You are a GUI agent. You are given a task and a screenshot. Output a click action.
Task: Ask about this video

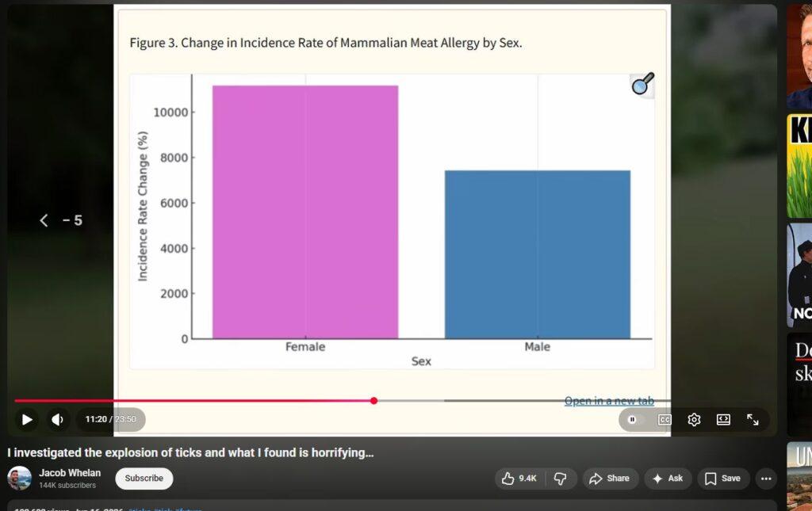click(x=668, y=479)
